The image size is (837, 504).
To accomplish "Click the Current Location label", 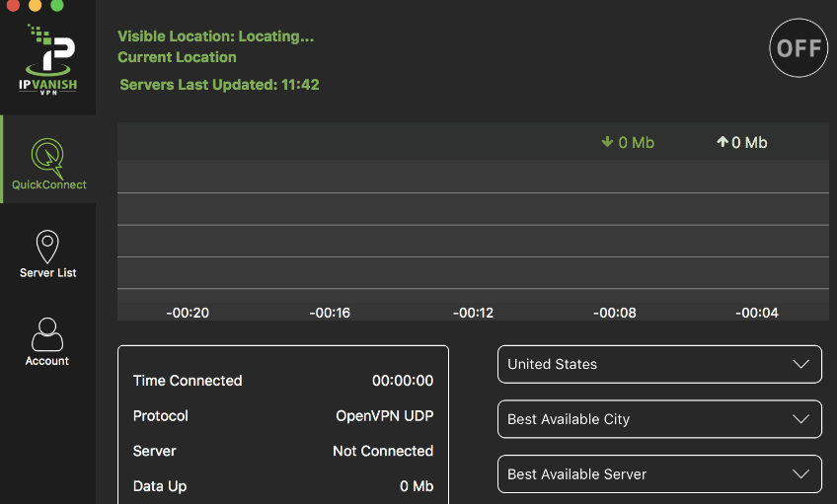I will click(x=177, y=57).
